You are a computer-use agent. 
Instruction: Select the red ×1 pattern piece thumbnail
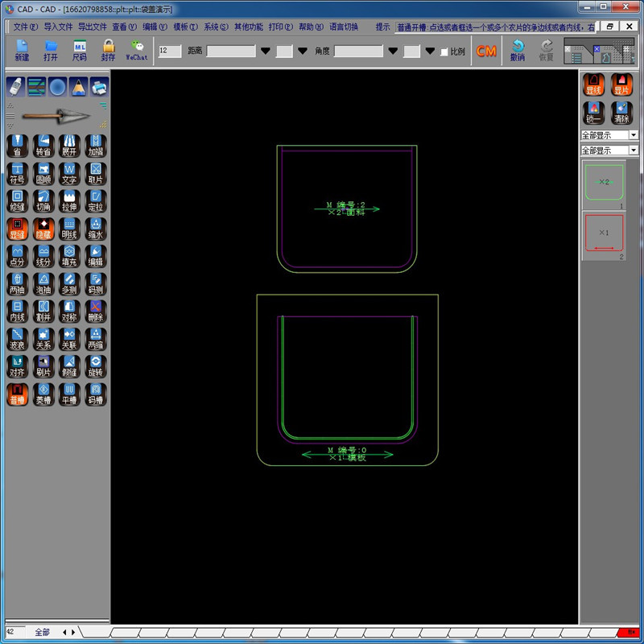point(604,233)
